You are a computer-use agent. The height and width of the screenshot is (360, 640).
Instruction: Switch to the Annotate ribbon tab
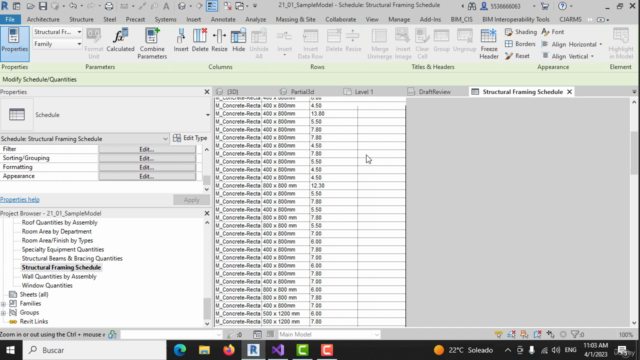[223, 19]
